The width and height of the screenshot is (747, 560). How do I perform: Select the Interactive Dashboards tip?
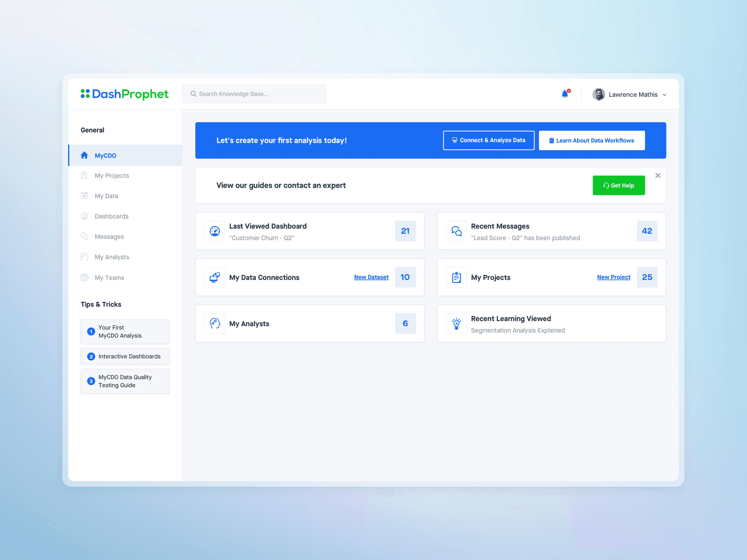(x=125, y=356)
